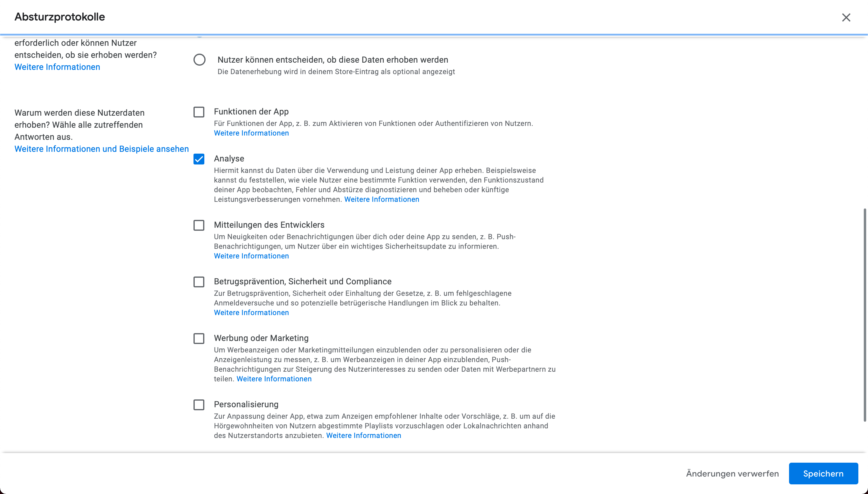The width and height of the screenshot is (868, 494).
Task: Click the 'Mitteilungen des Entwicklers' label
Action: tap(269, 225)
